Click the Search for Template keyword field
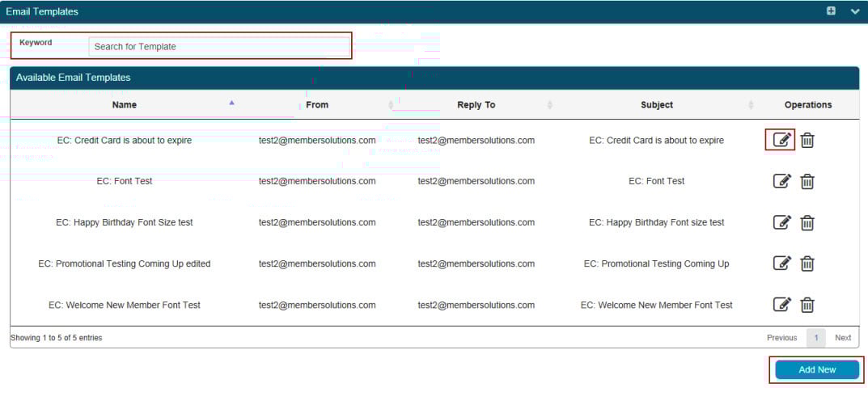The width and height of the screenshot is (868, 409). pos(218,46)
